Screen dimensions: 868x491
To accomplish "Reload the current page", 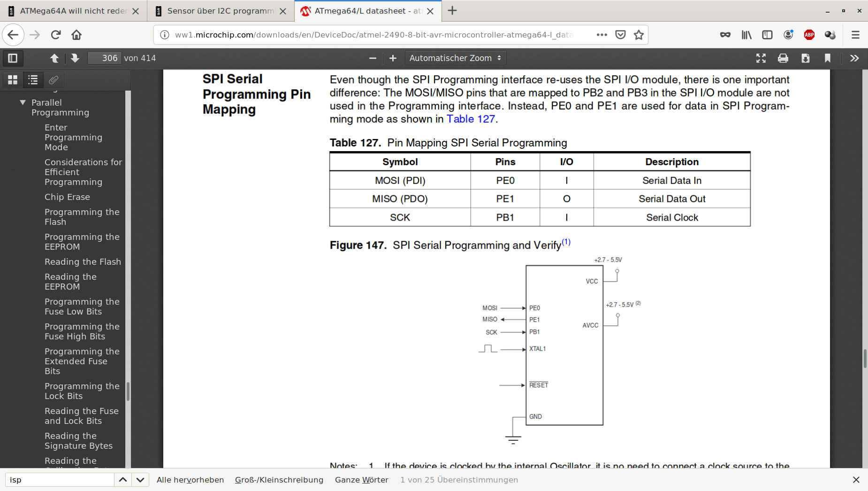I will click(56, 35).
